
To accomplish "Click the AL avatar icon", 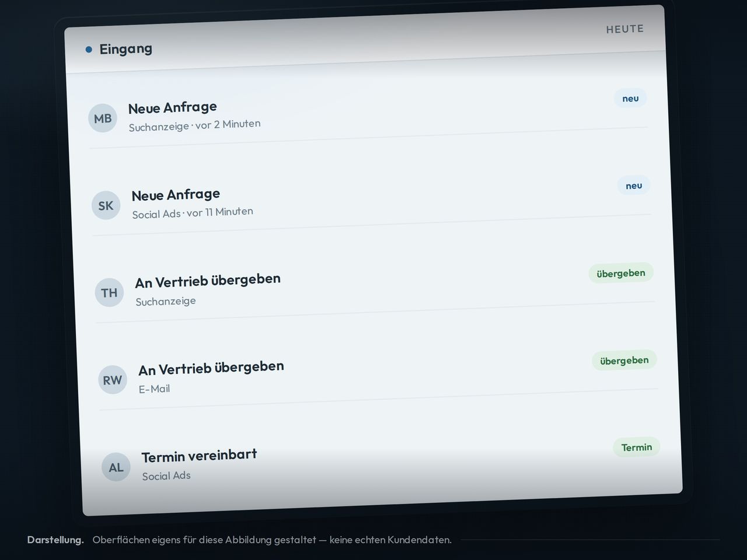I will [x=116, y=467].
